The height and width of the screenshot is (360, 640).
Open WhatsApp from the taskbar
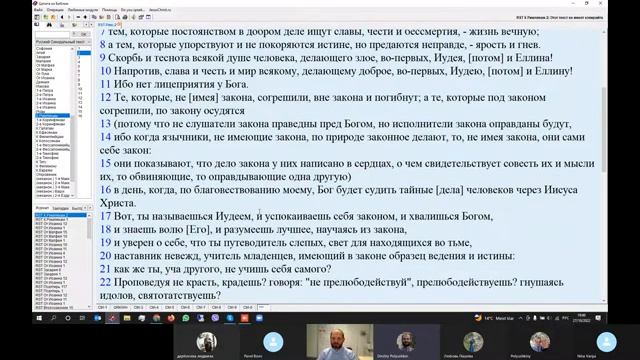[186, 318]
